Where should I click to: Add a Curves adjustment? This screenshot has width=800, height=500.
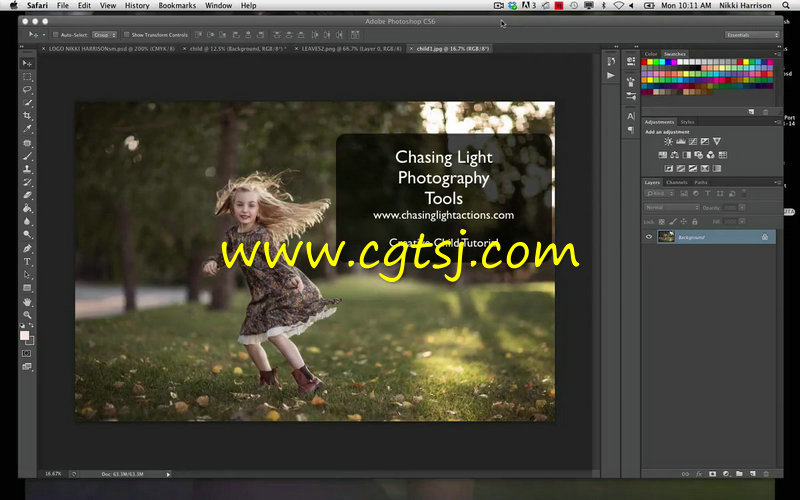point(692,141)
